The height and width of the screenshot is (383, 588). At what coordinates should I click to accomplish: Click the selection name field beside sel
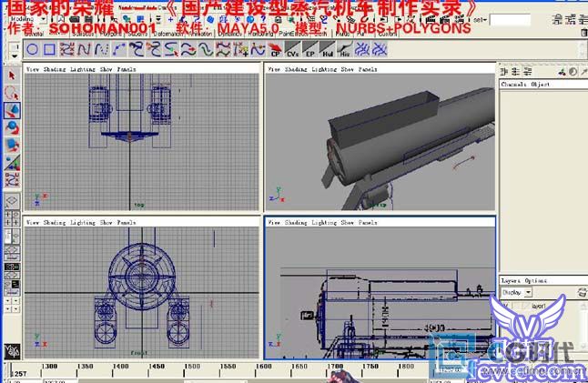click(510, 20)
